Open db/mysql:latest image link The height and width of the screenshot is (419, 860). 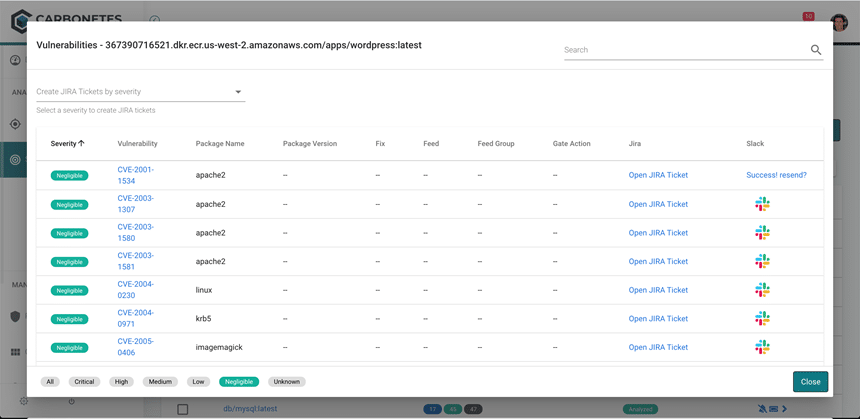coord(250,409)
